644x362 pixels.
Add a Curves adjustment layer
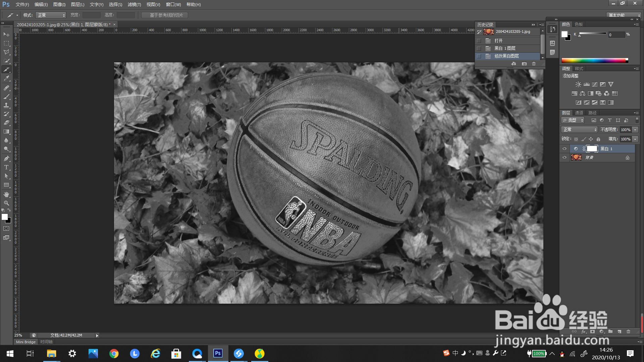coord(595,84)
